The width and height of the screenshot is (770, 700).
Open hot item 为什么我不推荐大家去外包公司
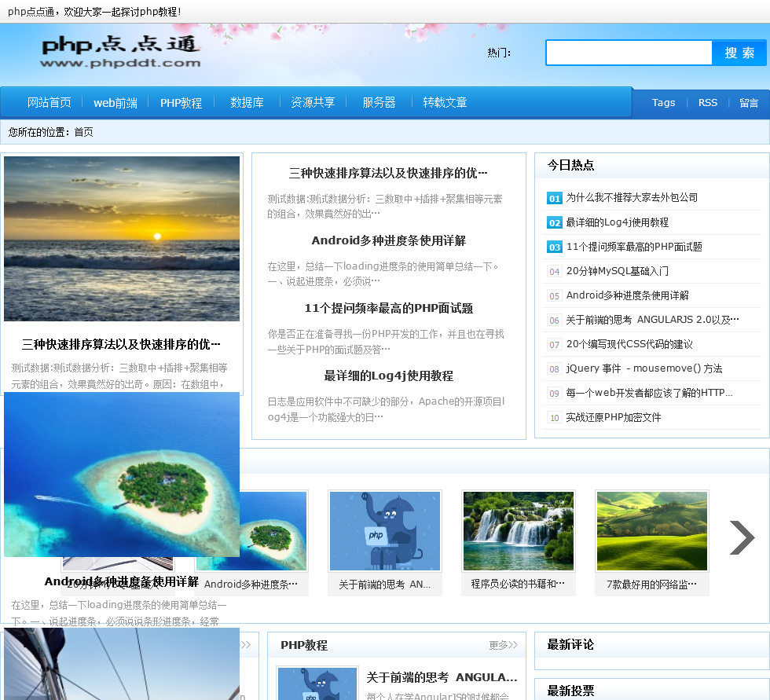point(632,197)
